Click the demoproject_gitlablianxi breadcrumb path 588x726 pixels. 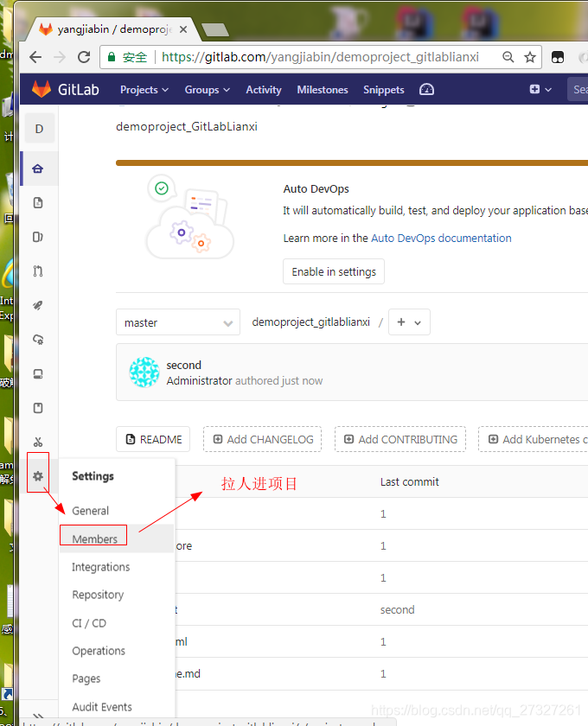point(311,322)
